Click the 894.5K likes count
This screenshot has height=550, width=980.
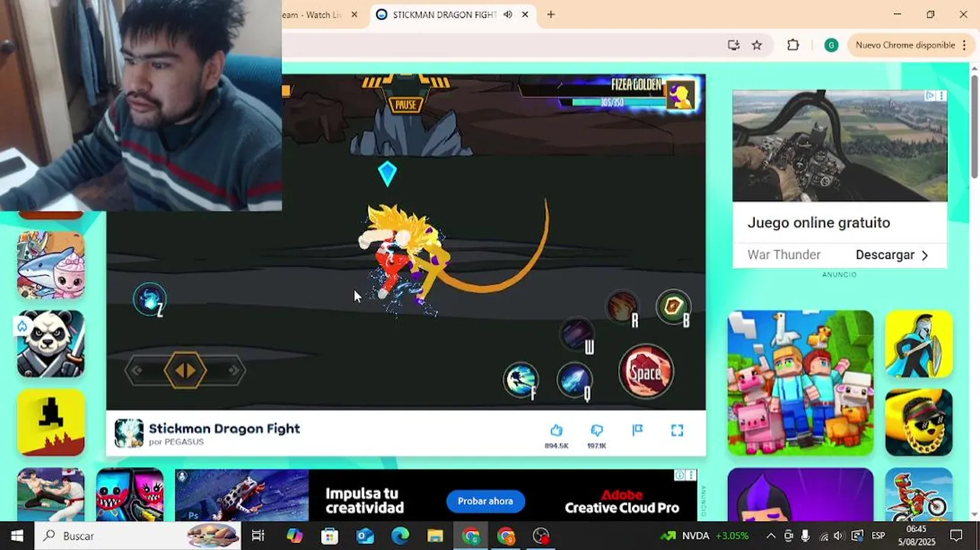tap(556, 445)
